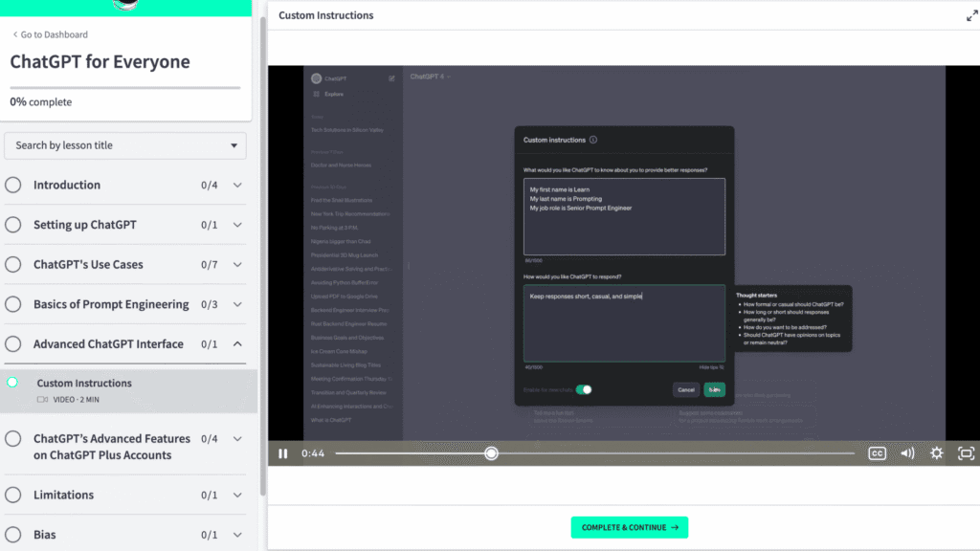Open Basics of Prompt Engineering title
This screenshot has height=551, width=980.
(x=111, y=304)
